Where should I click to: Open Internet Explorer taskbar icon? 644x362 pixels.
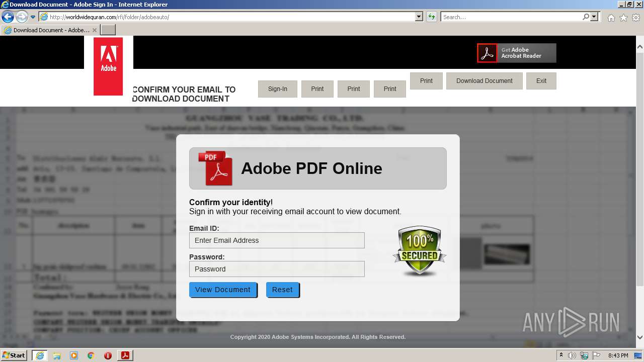coord(40,355)
